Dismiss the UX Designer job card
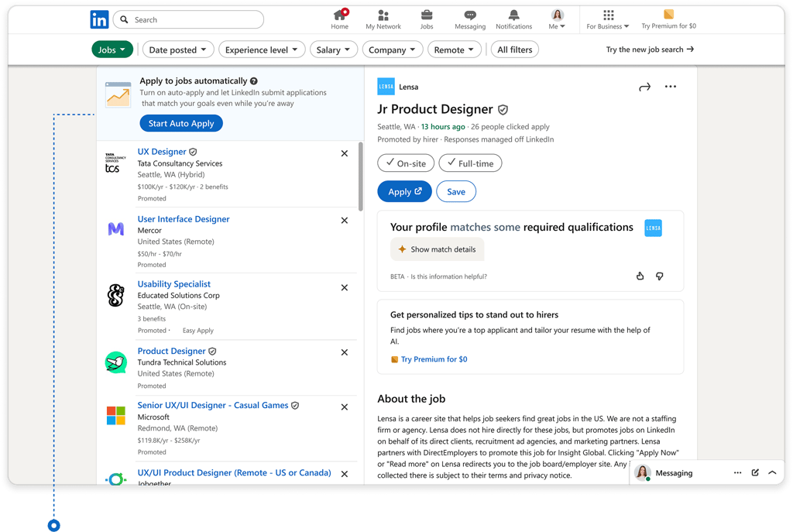Image resolution: width=793 pixels, height=532 pixels. point(345,153)
